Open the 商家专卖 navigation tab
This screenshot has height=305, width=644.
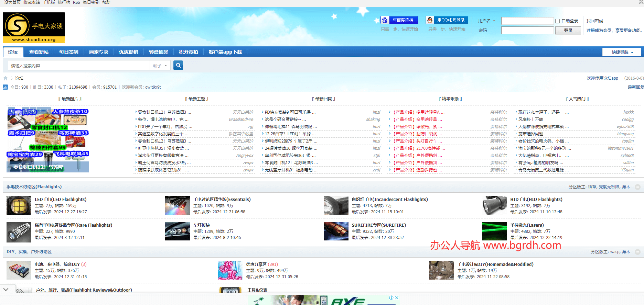click(98, 52)
